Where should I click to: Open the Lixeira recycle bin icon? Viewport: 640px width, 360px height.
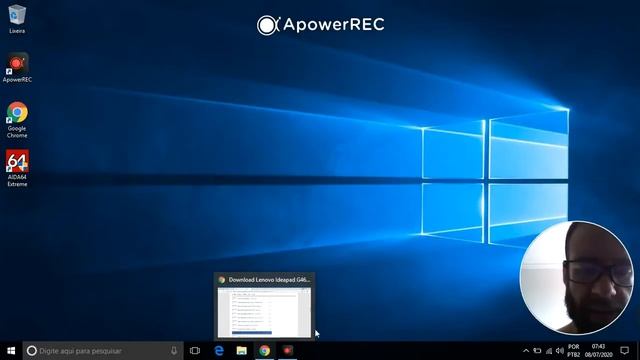point(17,19)
